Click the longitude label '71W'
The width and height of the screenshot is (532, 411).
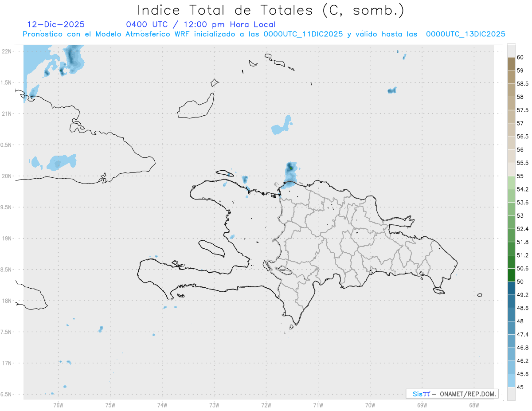pos(318,405)
